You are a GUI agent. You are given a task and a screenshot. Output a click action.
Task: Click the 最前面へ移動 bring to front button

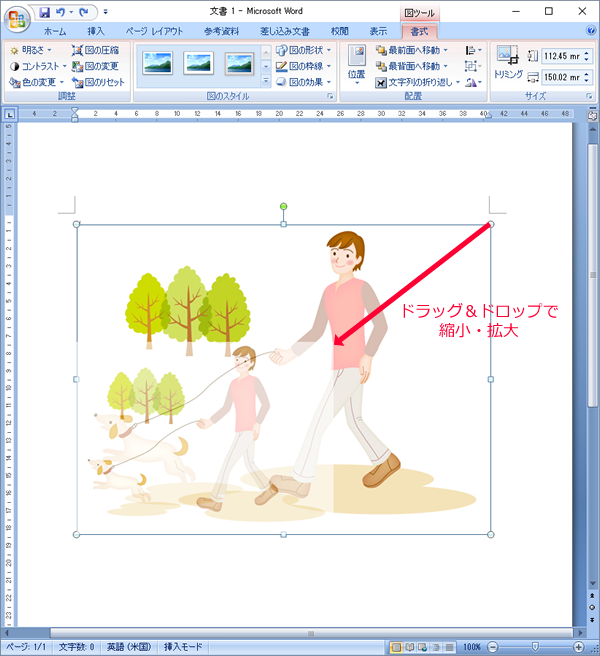pos(412,49)
